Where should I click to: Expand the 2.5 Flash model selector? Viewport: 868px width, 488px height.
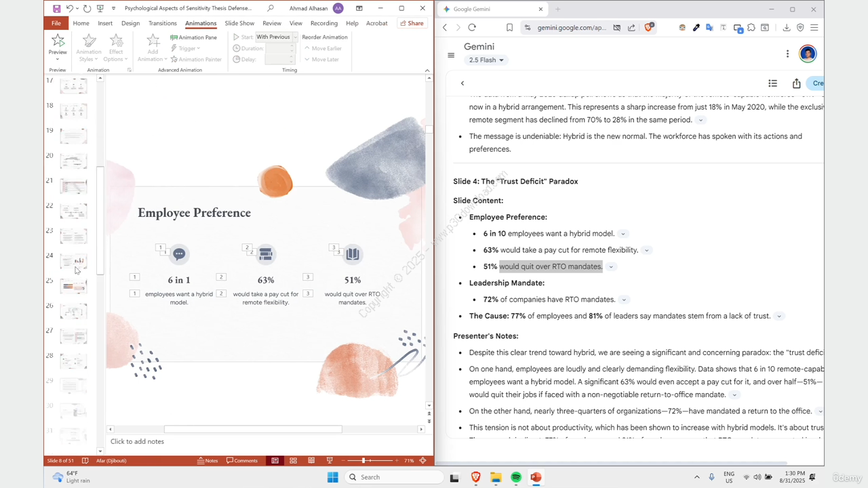(x=486, y=60)
